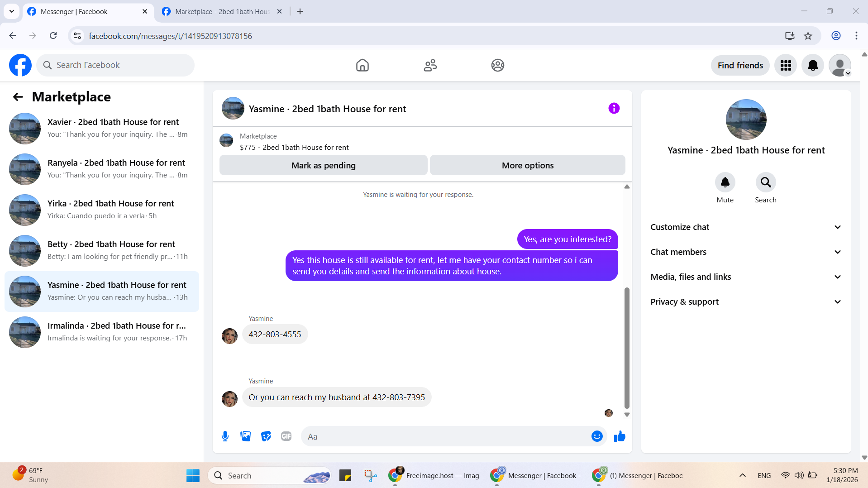Switch to Marketplace browser tab
This screenshot has height=488, width=868.
coord(222,12)
